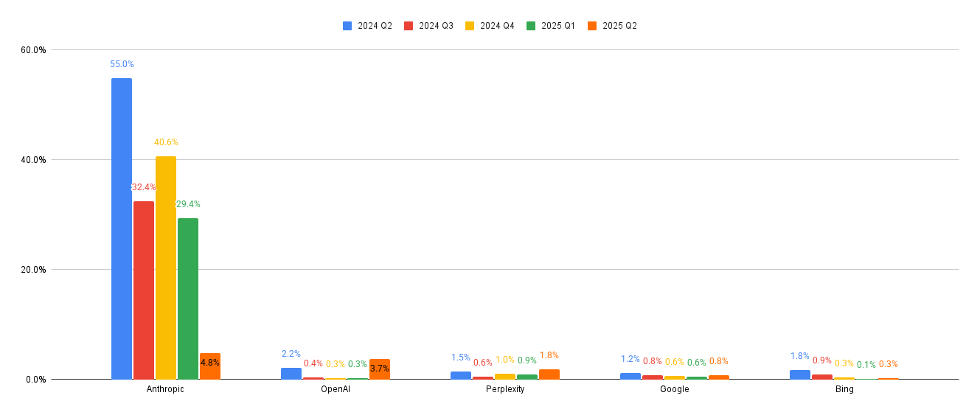Select the tall blue Anthropic 2024 Q2 bar
The height and width of the screenshot is (415, 980).
(122, 229)
